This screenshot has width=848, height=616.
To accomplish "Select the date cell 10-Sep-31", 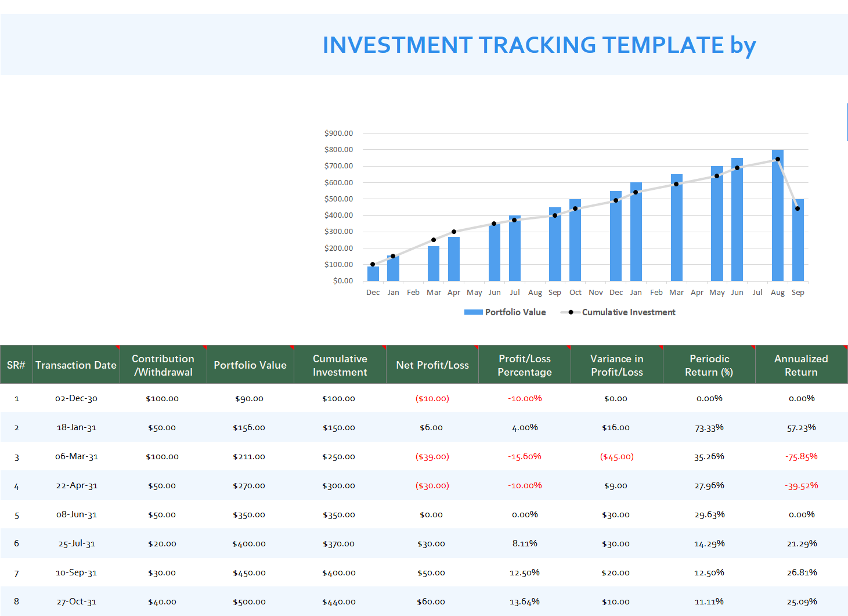I will pyautogui.click(x=76, y=572).
